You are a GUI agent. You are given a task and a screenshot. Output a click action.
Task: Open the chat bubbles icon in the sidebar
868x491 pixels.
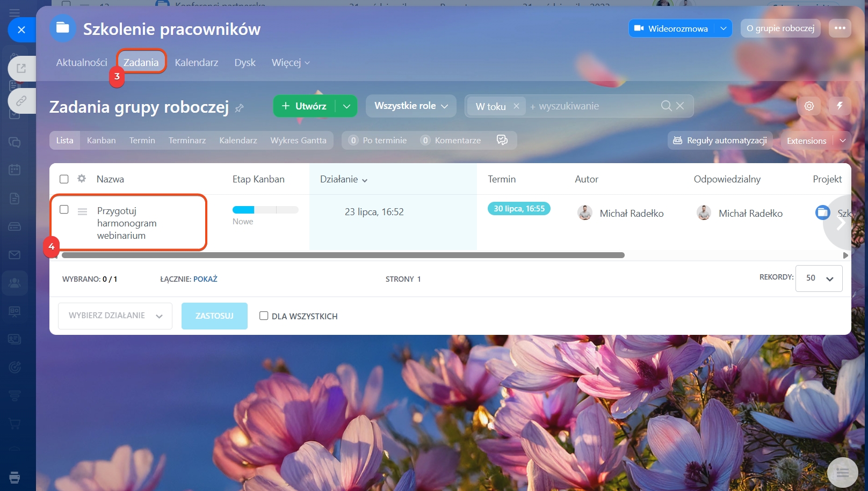pyautogui.click(x=15, y=142)
